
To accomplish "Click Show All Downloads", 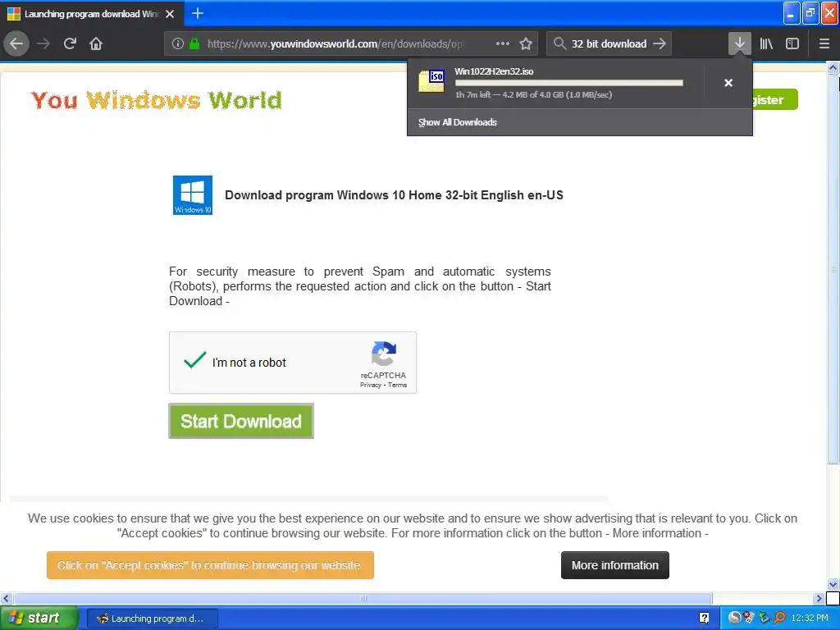I will coord(458,122).
